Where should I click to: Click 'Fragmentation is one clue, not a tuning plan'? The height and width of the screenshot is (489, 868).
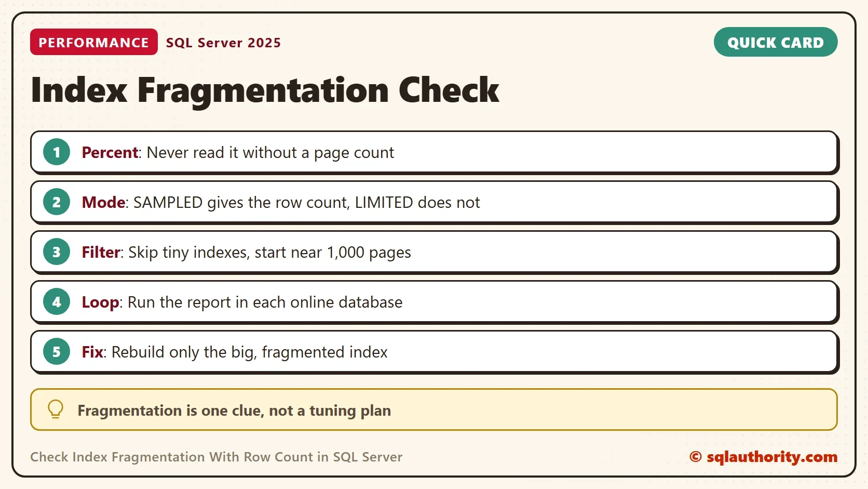[x=234, y=411]
